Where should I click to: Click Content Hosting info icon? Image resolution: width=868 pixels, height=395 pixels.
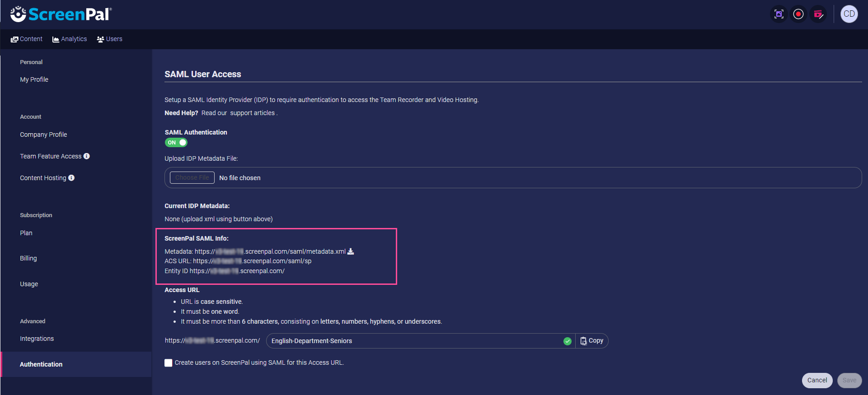coord(71,178)
